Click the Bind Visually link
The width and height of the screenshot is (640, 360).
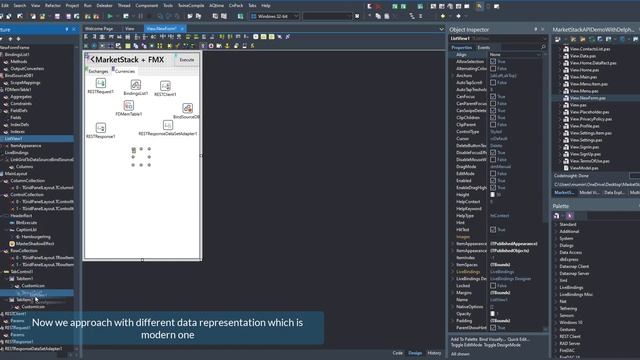coord(492,339)
